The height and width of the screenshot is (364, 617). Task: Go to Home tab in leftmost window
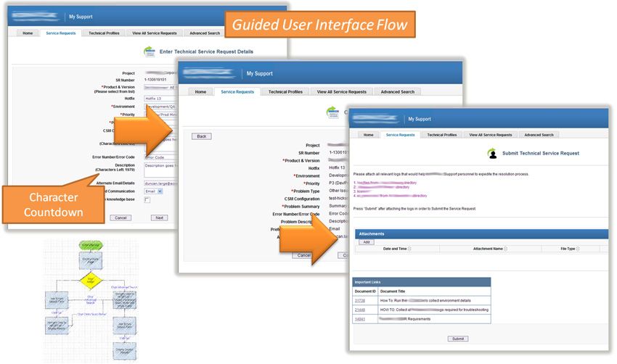click(x=27, y=33)
